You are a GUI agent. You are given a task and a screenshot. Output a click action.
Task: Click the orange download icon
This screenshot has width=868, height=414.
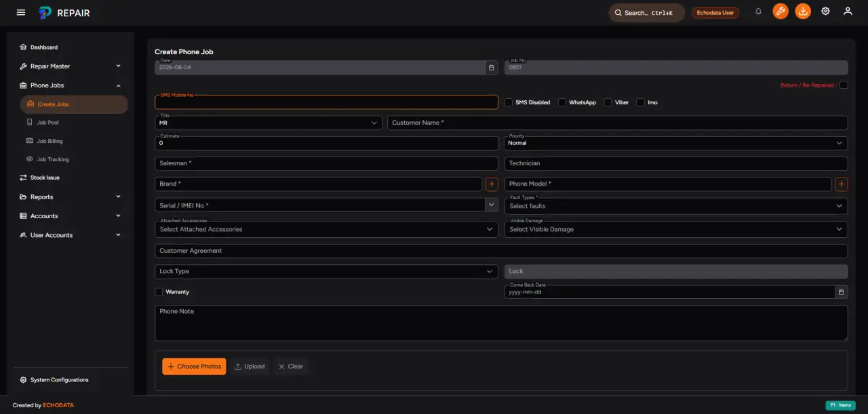click(x=803, y=12)
